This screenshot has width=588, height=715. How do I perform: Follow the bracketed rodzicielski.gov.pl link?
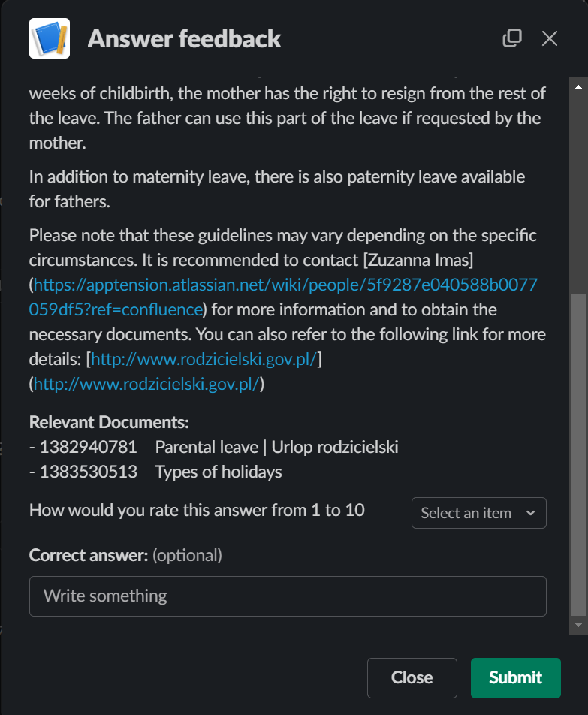(x=204, y=359)
